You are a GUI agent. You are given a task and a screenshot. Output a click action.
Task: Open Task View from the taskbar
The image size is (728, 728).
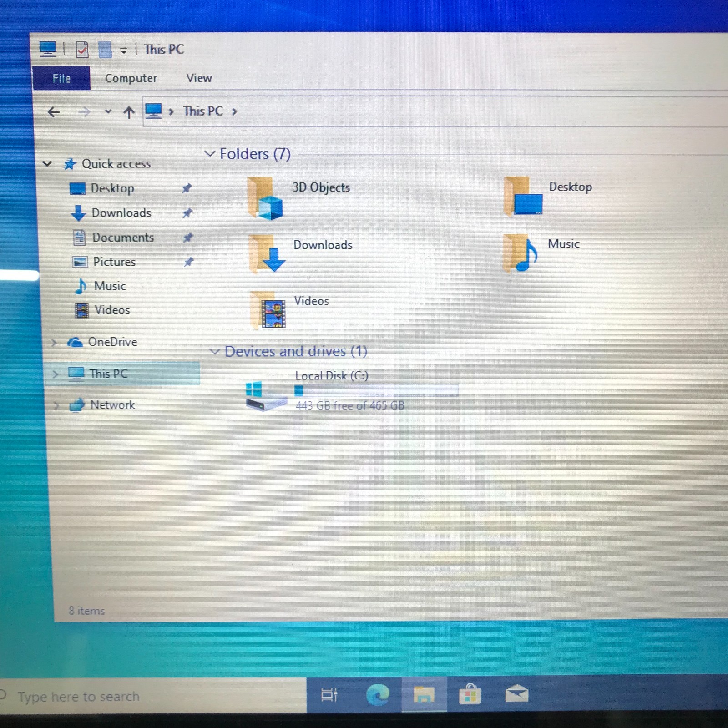point(329,695)
